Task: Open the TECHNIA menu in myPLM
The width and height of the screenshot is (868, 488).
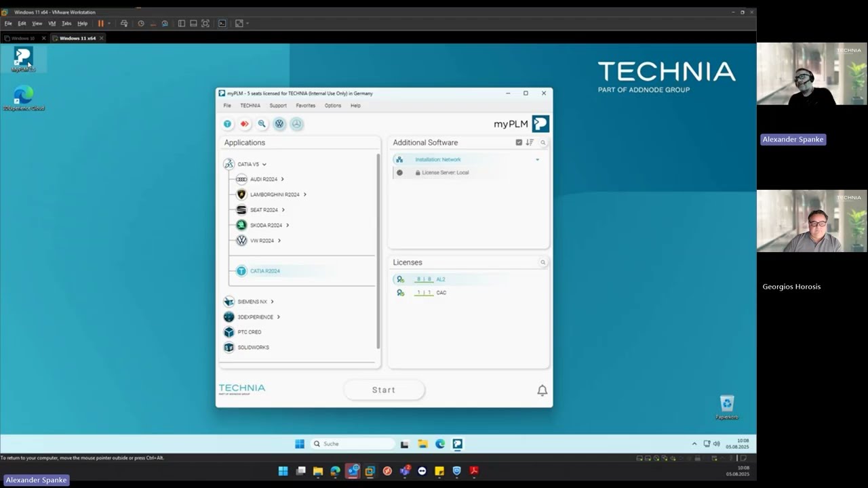Action: (250, 106)
